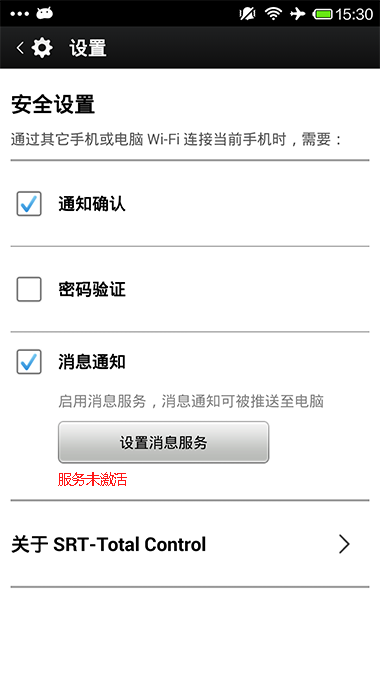
Task: Tap the 消息通知 label text
Action: click(92, 361)
